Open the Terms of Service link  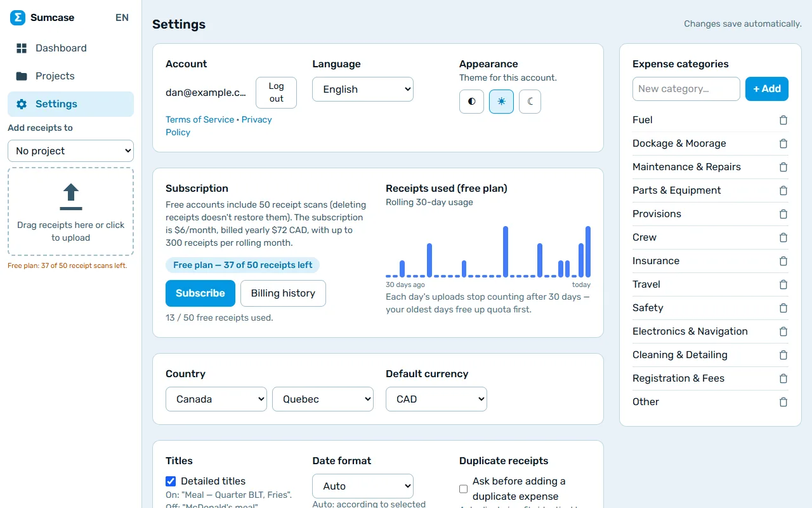click(200, 119)
